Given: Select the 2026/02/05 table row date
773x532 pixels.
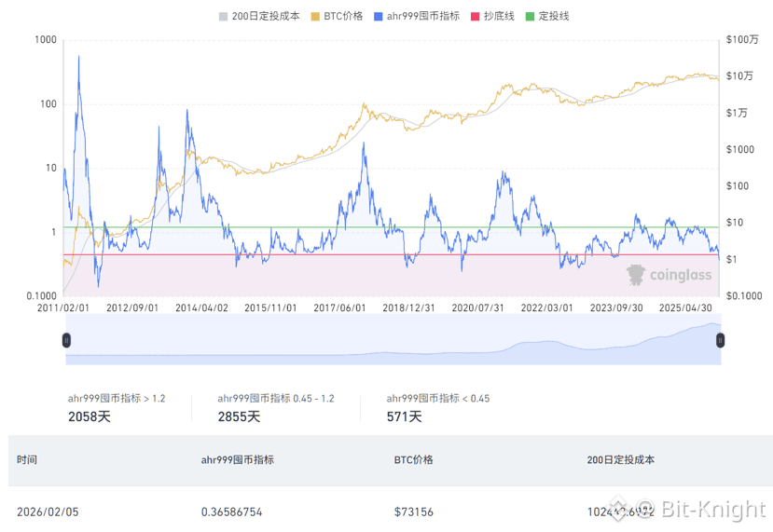Looking at the screenshot, I should (x=48, y=512).
